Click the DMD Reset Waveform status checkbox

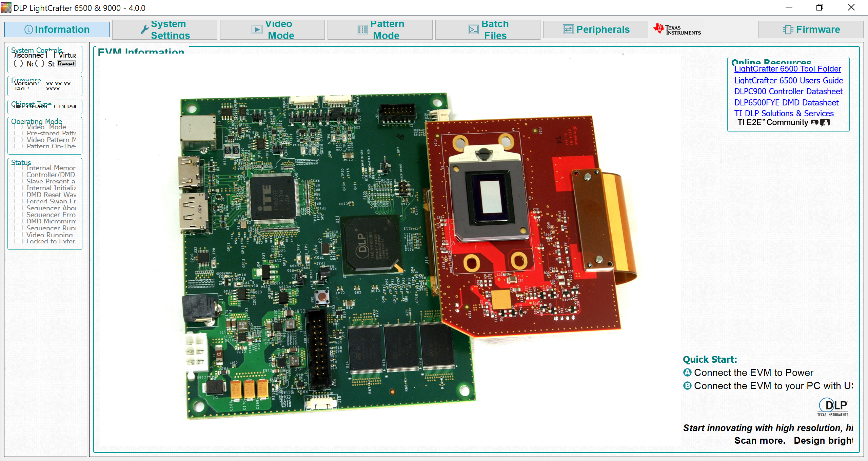[x=18, y=195]
